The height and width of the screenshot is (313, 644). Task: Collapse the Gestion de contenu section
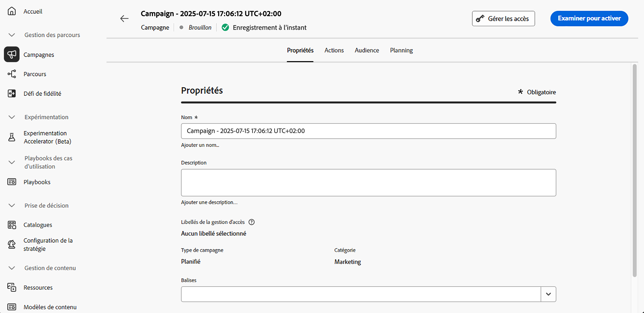[x=11, y=268]
